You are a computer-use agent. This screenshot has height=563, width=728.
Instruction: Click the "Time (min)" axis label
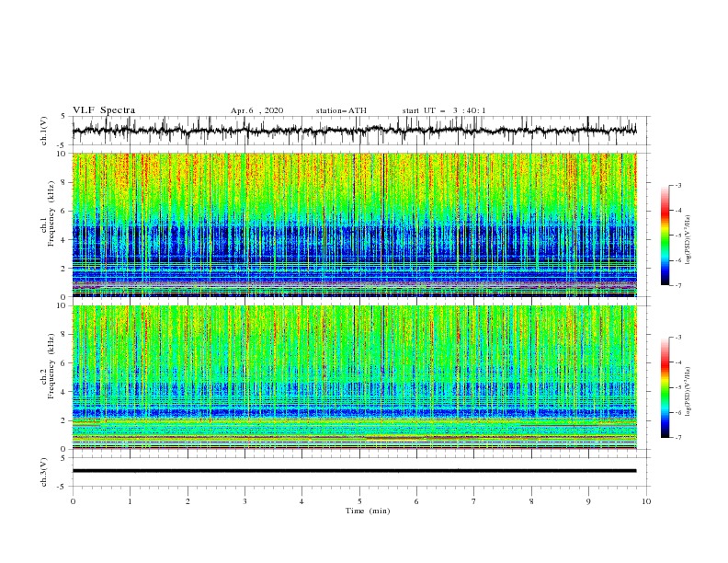pos(368,511)
